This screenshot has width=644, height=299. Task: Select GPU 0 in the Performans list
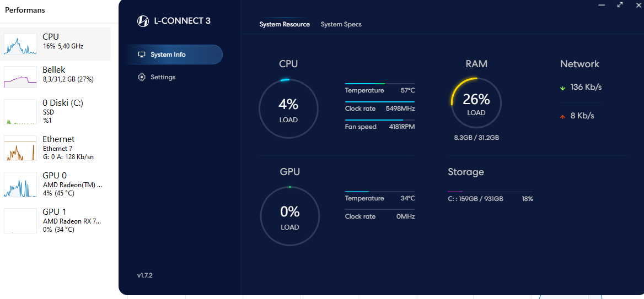(56, 184)
